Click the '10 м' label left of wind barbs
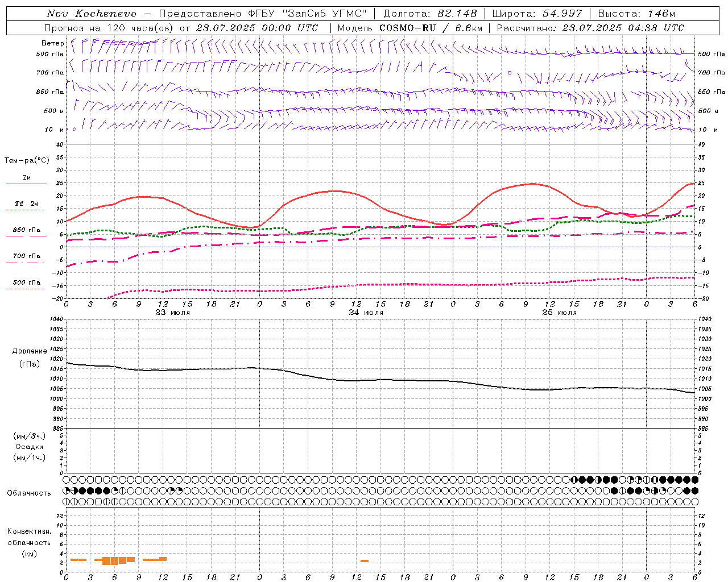The height and width of the screenshot is (582, 728). tap(55, 130)
